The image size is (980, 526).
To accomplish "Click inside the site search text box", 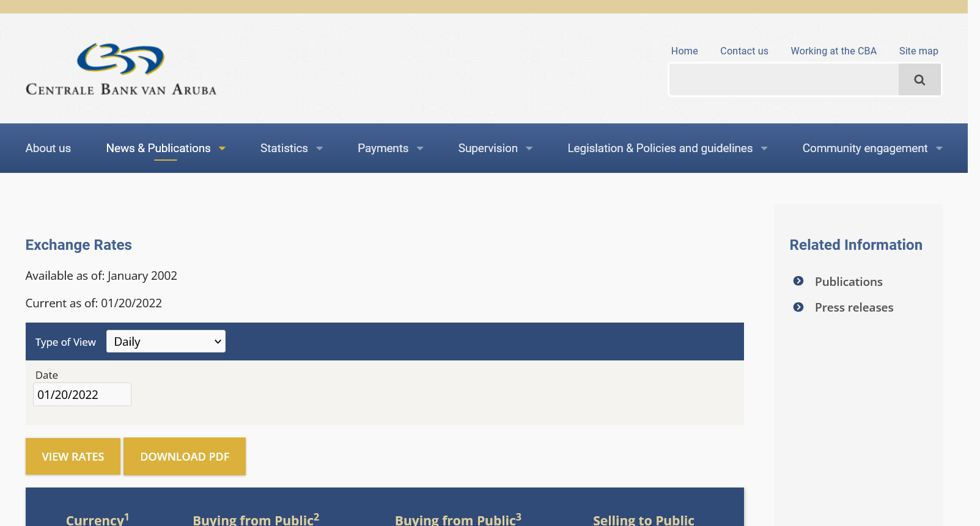I will coord(784,80).
